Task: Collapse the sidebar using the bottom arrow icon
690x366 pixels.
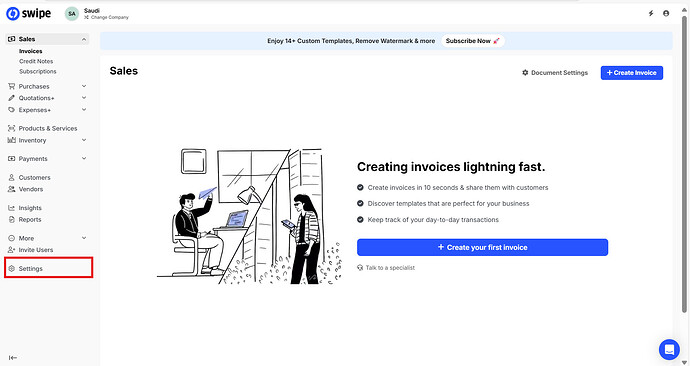Action: point(13,358)
